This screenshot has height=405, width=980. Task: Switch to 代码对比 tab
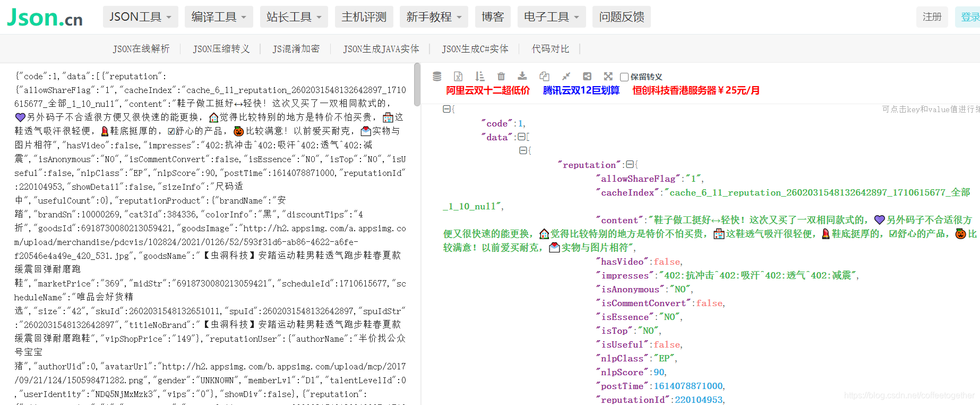coord(551,49)
